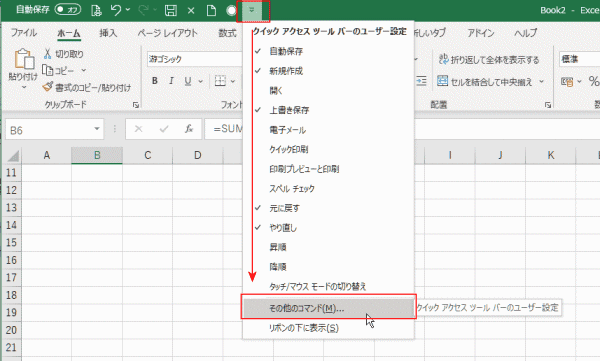Screen dimensions: 600x361
Task: Toggle the 自動保存 AutoSave switch
Action: click(68, 10)
